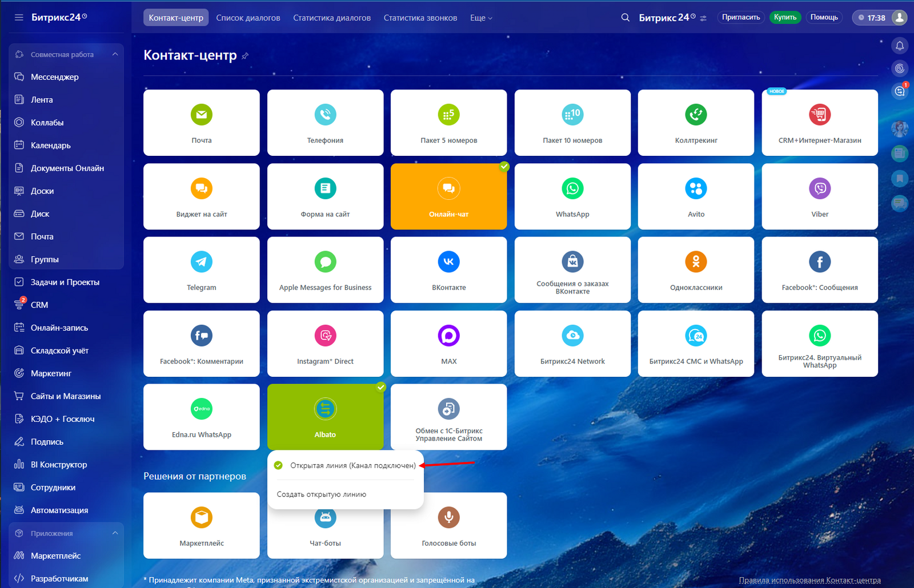Image resolution: width=914 pixels, height=588 pixels.
Task: Collapse the Приложения sidebar section
Action: [115, 533]
